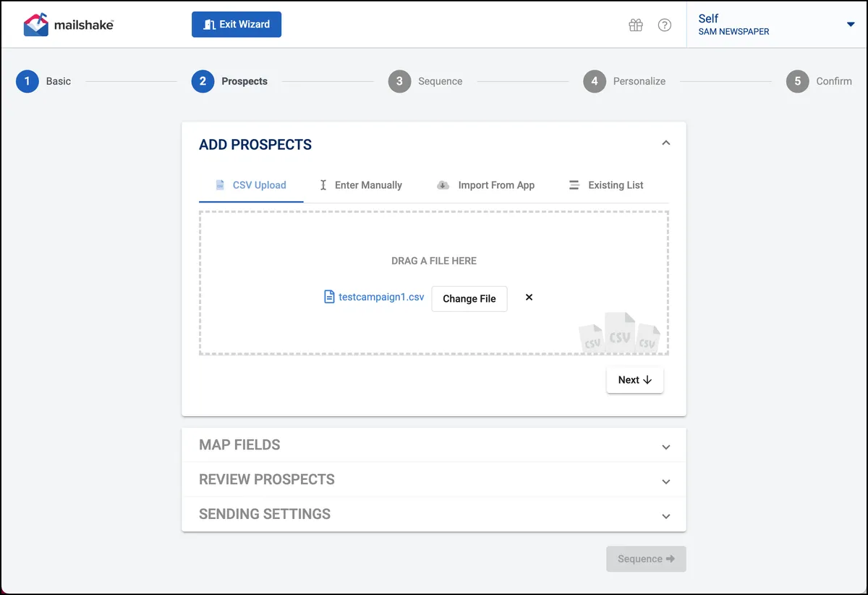Open the gift rewards icon

[636, 25]
